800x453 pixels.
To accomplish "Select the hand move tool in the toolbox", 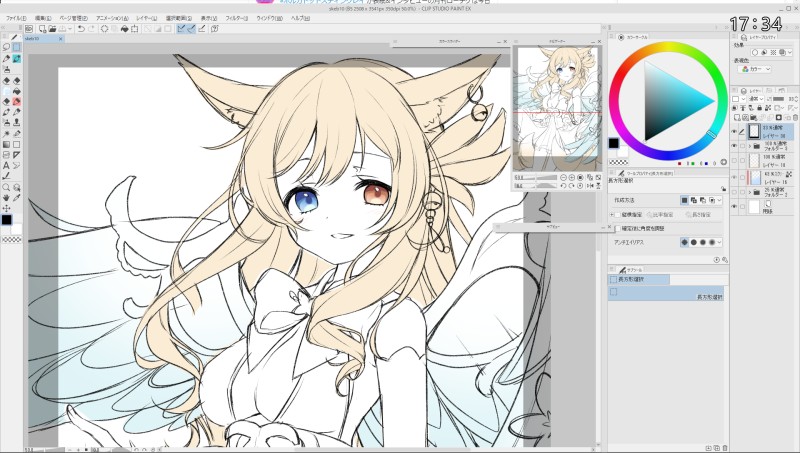I will point(6,197).
